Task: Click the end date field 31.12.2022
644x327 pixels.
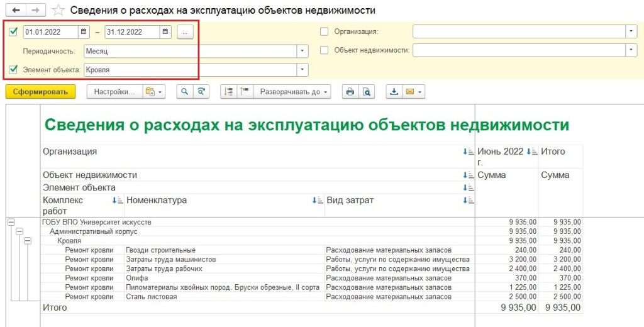Action: (132, 31)
